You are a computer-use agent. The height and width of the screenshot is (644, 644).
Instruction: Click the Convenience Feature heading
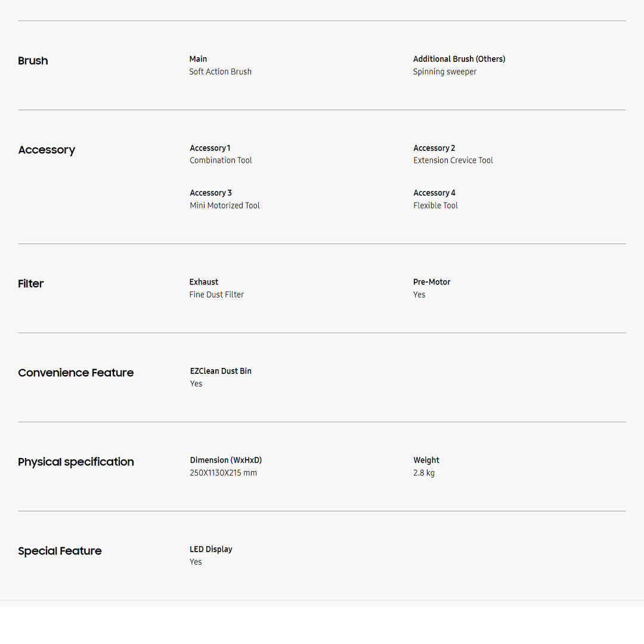click(x=76, y=373)
